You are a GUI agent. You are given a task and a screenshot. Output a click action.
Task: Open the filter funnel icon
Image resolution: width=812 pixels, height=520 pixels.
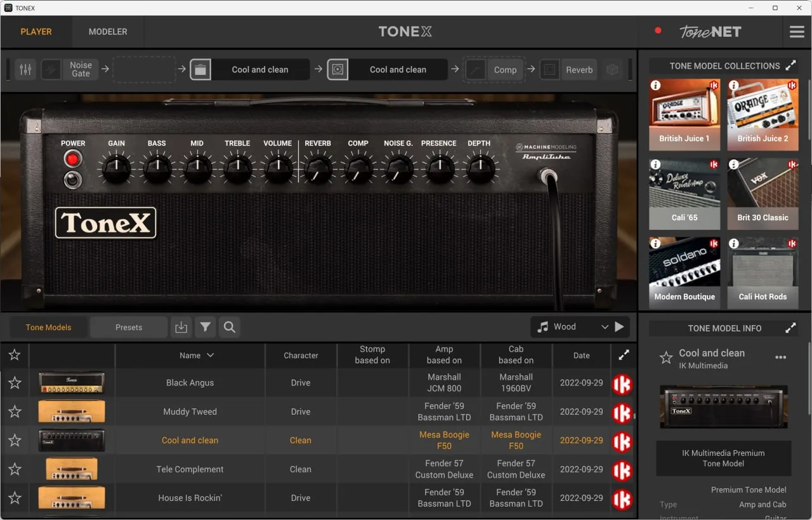point(205,328)
